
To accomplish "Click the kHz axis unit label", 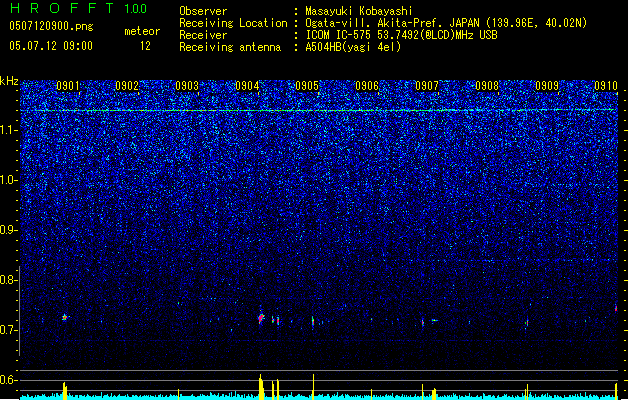I will [x=9, y=81].
